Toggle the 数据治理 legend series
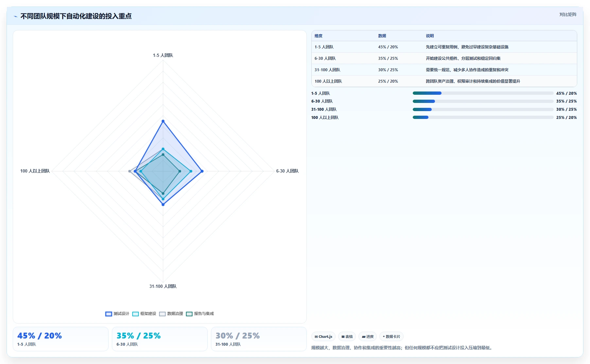The height and width of the screenshot is (364, 590). [171, 314]
